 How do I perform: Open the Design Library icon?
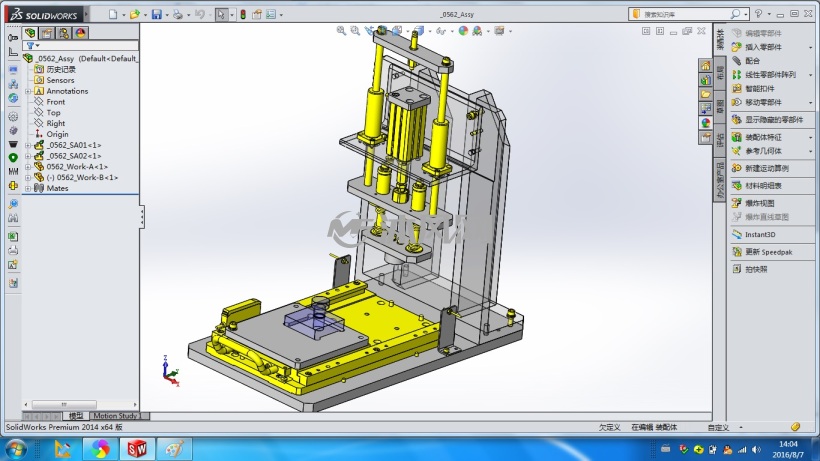(706, 80)
